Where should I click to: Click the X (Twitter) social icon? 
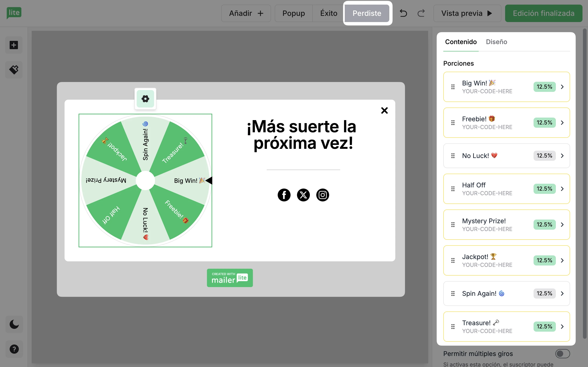303,195
